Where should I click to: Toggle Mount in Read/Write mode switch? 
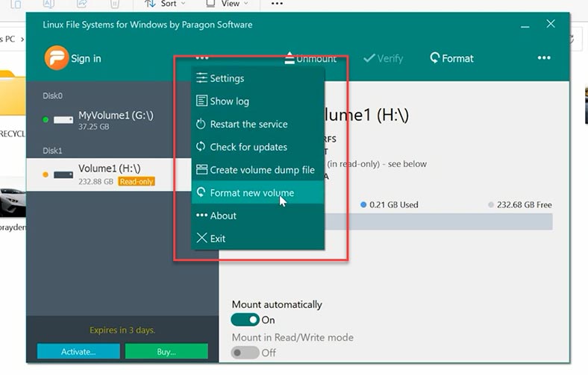point(245,353)
